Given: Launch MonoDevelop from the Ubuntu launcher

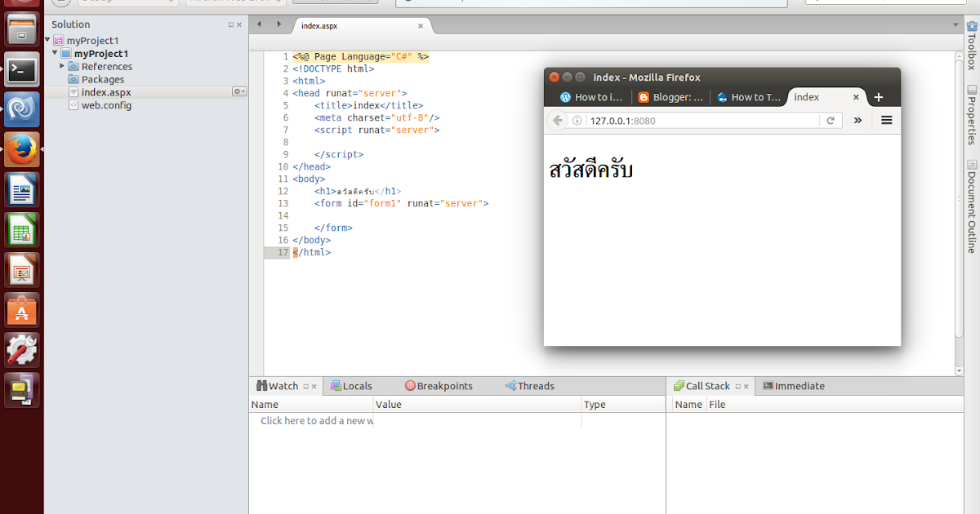Looking at the screenshot, I should 22,109.
